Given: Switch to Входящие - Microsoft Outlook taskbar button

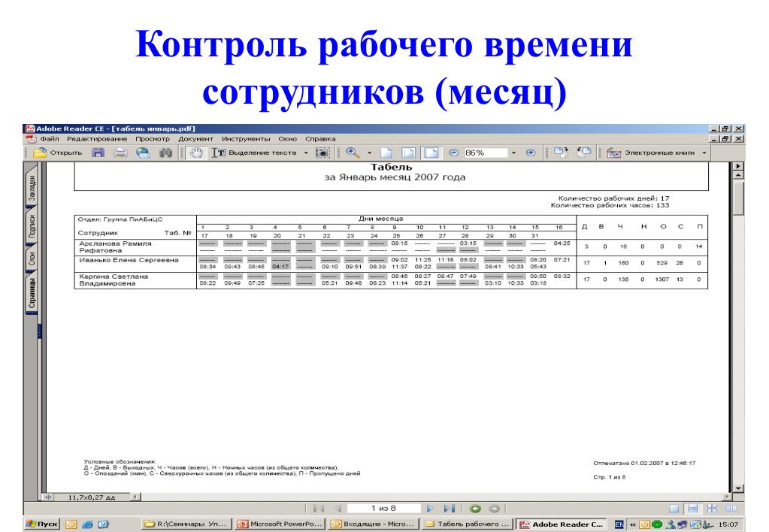Looking at the screenshot, I should click(374, 524).
